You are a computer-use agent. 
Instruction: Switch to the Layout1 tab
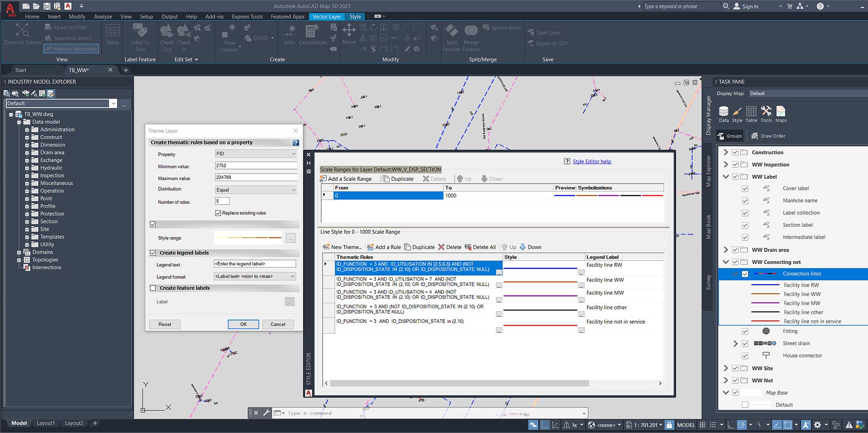pyautogui.click(x=46, y=424)
